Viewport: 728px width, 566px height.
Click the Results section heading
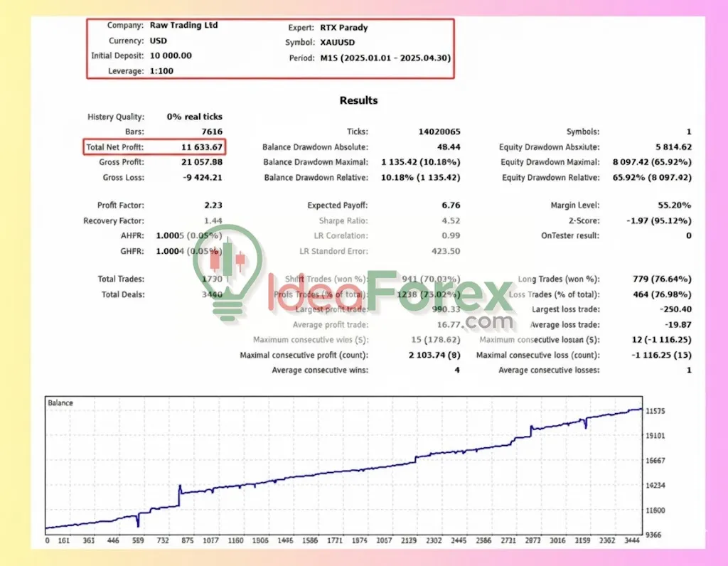[x=358, y=100]
